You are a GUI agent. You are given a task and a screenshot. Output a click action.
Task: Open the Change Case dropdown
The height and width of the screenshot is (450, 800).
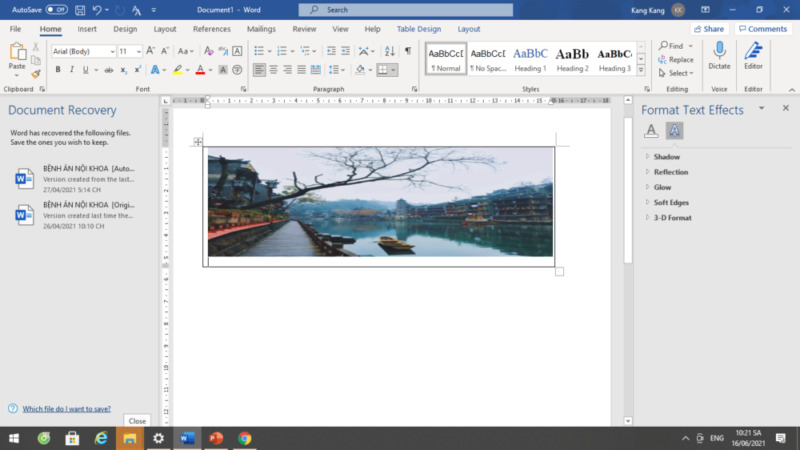point(186,51)
